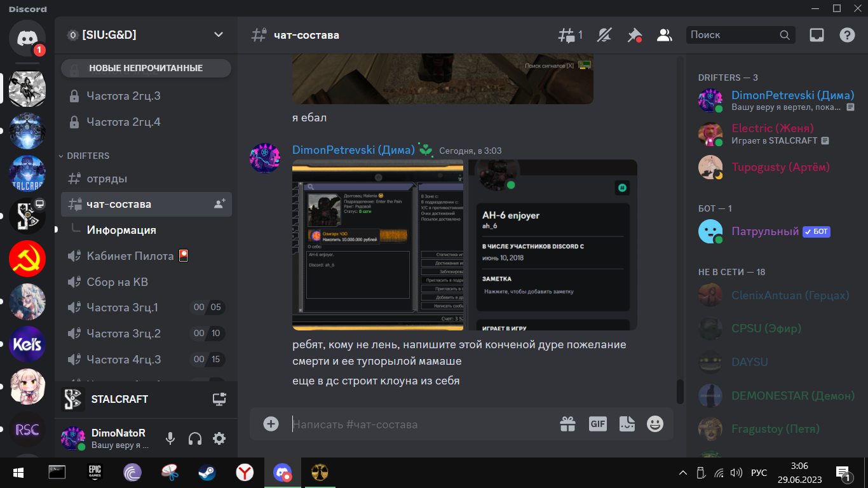Click DimonPetrevski avatar in chat message
Viewport: 868px width, 488px height.
pyautogui.click(x=265, y=158)
